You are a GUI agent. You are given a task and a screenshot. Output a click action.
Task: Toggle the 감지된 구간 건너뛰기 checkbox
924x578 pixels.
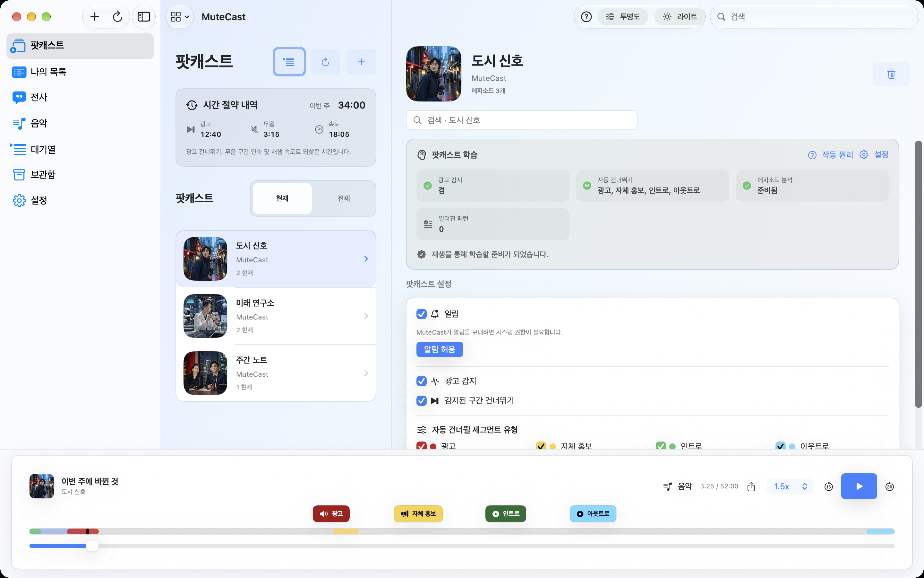pyautogui.click(x=421, y=401)
